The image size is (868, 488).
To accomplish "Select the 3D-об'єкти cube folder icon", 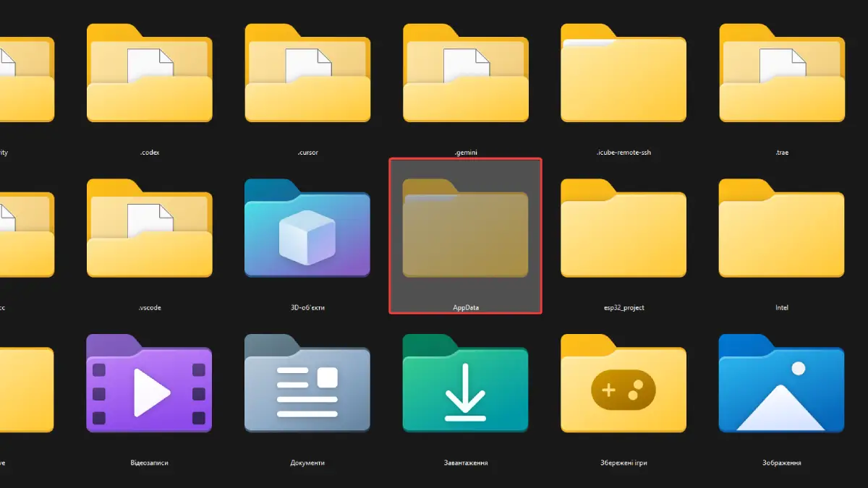I will (x=307, y=228).
